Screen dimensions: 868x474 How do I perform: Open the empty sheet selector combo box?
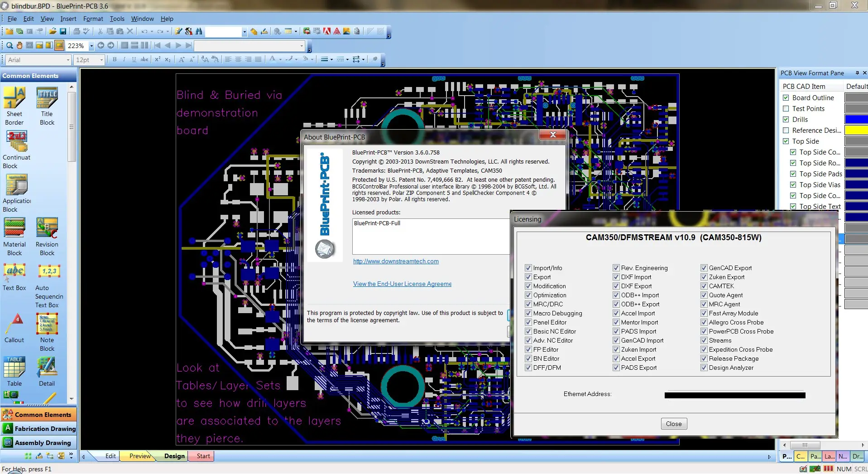pyautogui.click(x=249, y=46)
